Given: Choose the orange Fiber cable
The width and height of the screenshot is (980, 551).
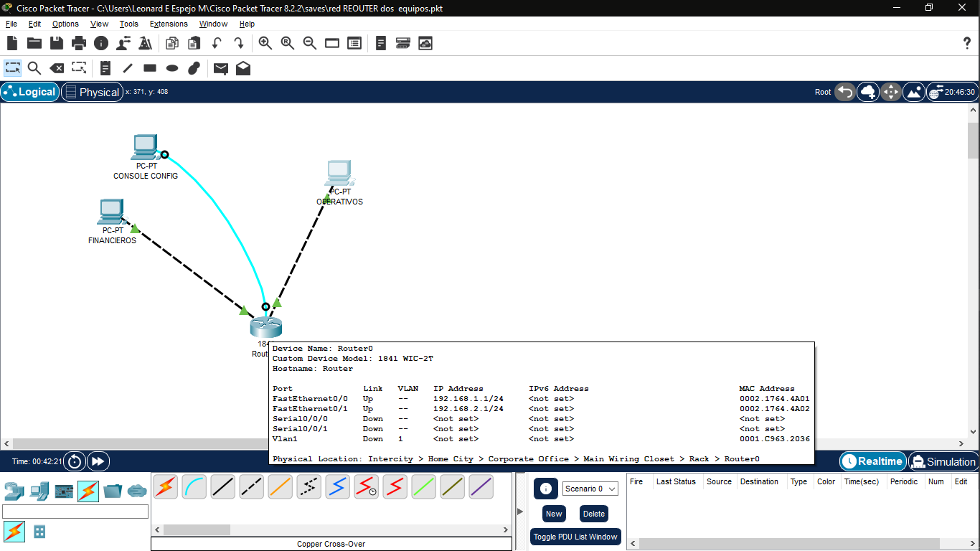Looking at the screenshot, I should [x=281, y=487].
